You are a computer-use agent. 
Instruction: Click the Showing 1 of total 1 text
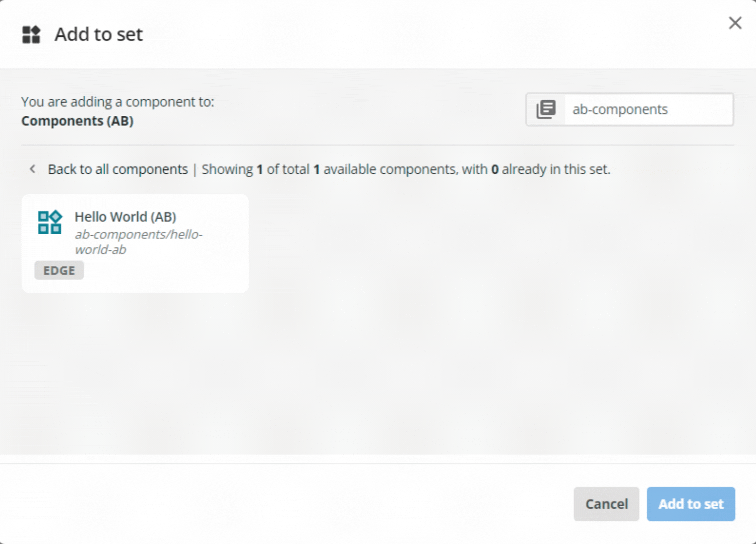pyautogui.click(x=262, y=169)
